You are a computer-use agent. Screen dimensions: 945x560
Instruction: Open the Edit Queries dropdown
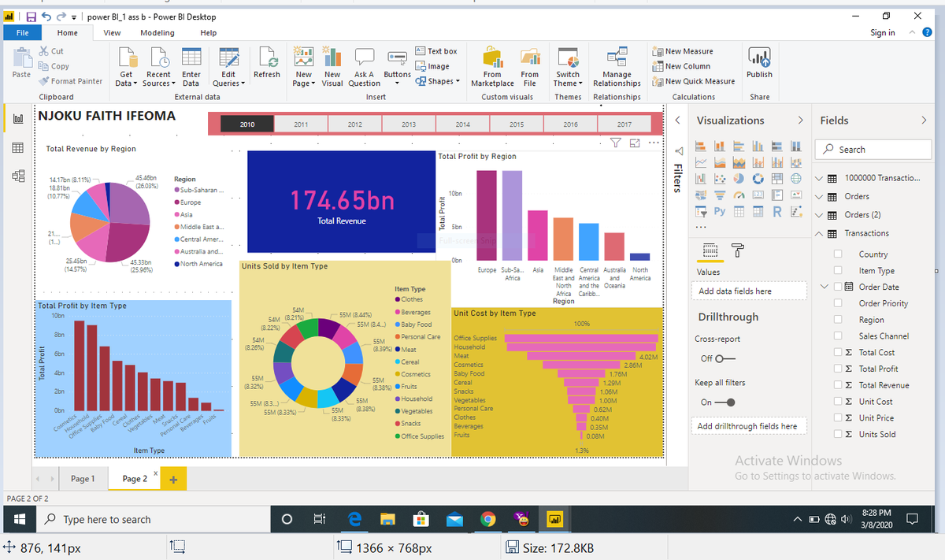coord(229,66)
